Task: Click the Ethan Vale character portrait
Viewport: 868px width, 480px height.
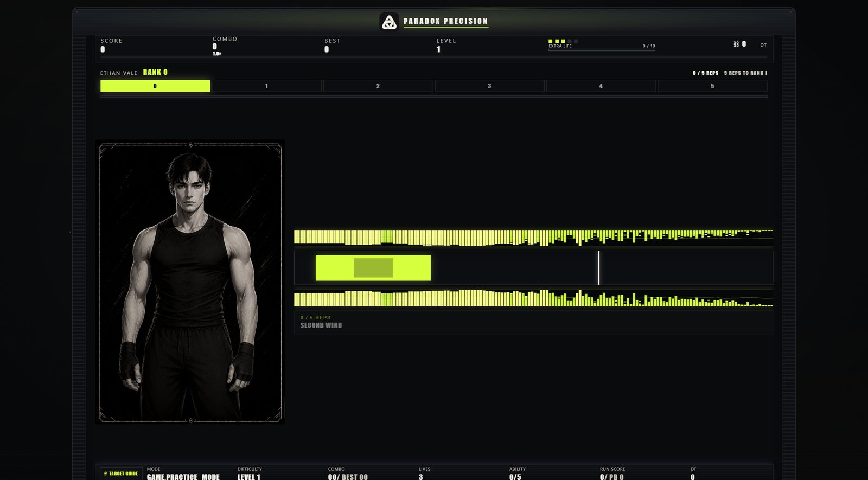Action: pyautogui.click(x=190, y=282)
